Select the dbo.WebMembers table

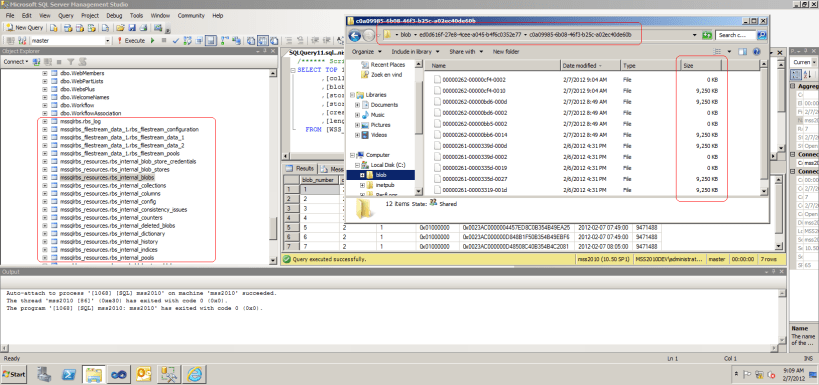pos(82,73)
